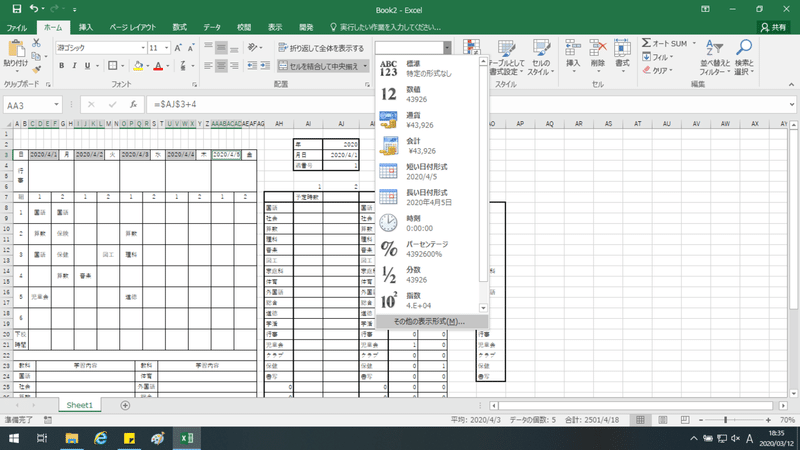Click the Find and Select magnifier icon
800x450 pixels.
pos(744,48)
